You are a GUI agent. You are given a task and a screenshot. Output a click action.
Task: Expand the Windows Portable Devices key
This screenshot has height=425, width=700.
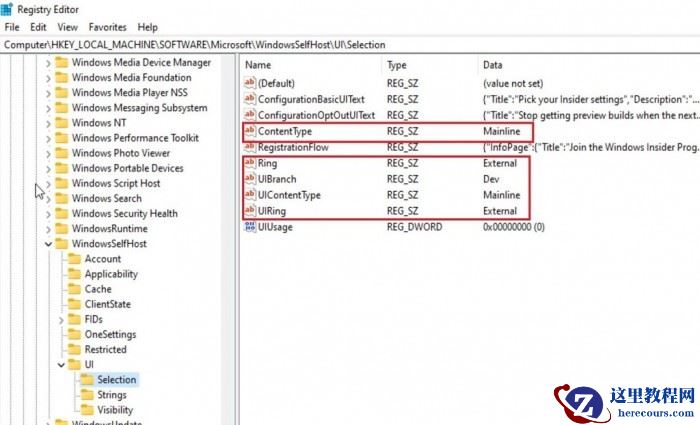48,169
